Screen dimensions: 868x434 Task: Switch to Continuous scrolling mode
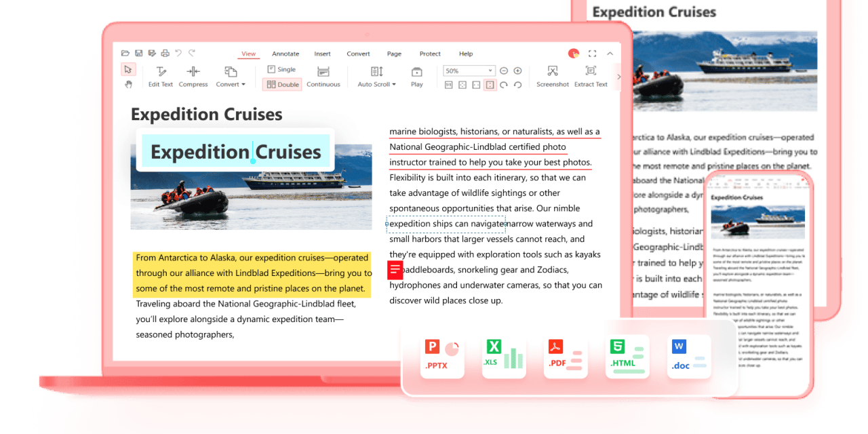pyautogui.click(x=323, y=76)
